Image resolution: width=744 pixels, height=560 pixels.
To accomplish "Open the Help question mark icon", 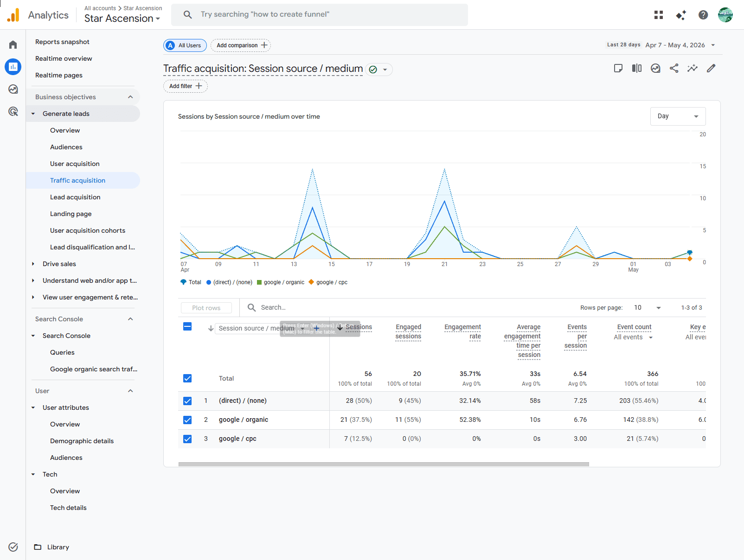I will coord(703,15).
